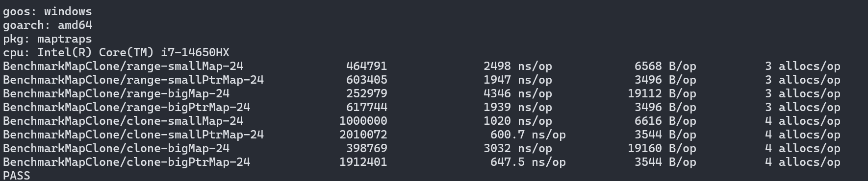Image resolution: width=868 pixels, height=181 pixels.
Task: Click the 'goarch: amd64' line
Action: (x=47, y=25)
